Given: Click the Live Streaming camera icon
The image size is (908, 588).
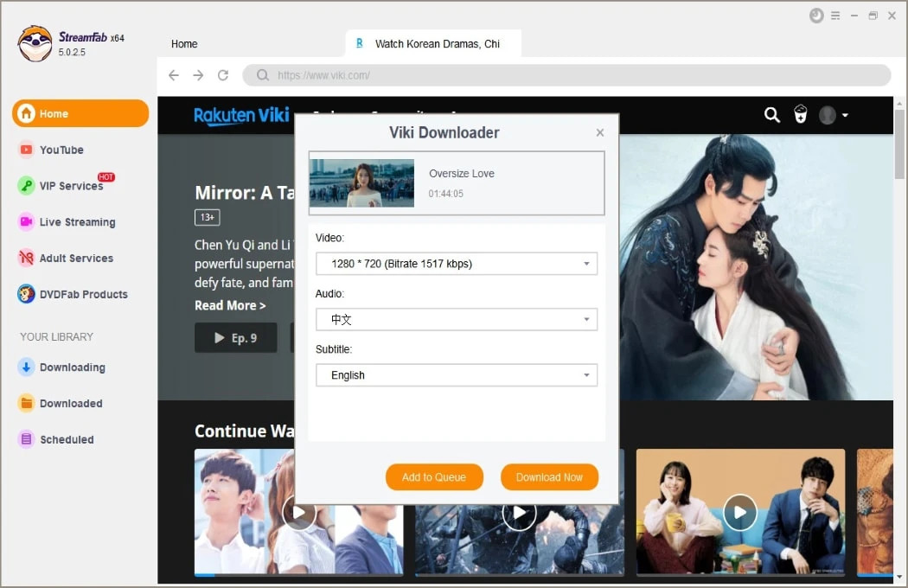Looking at the screenshot, I should point(26,222).
